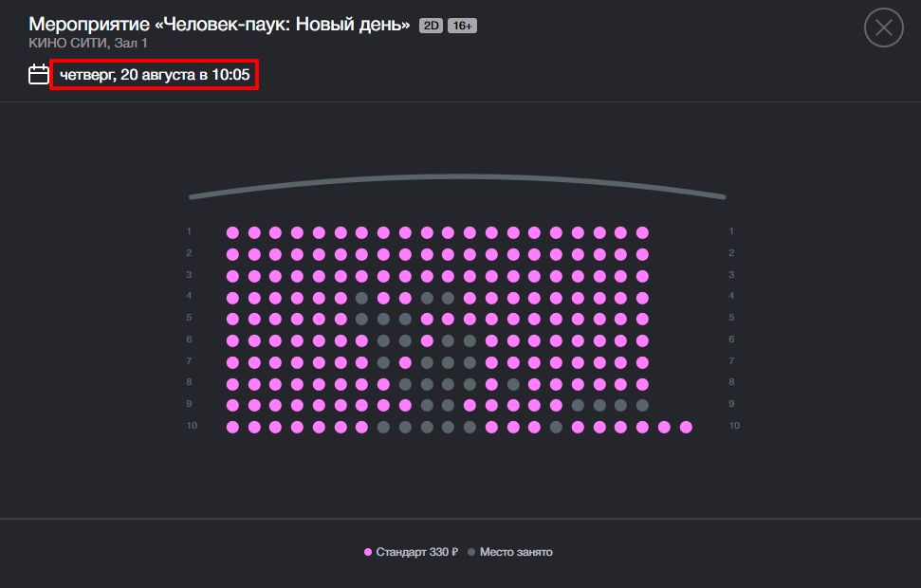Image resolution: width=921 pixels, height=588 pixels.
Task: Select the free seat between occupied seats in row 6
Action: click(x=427, y=340)
